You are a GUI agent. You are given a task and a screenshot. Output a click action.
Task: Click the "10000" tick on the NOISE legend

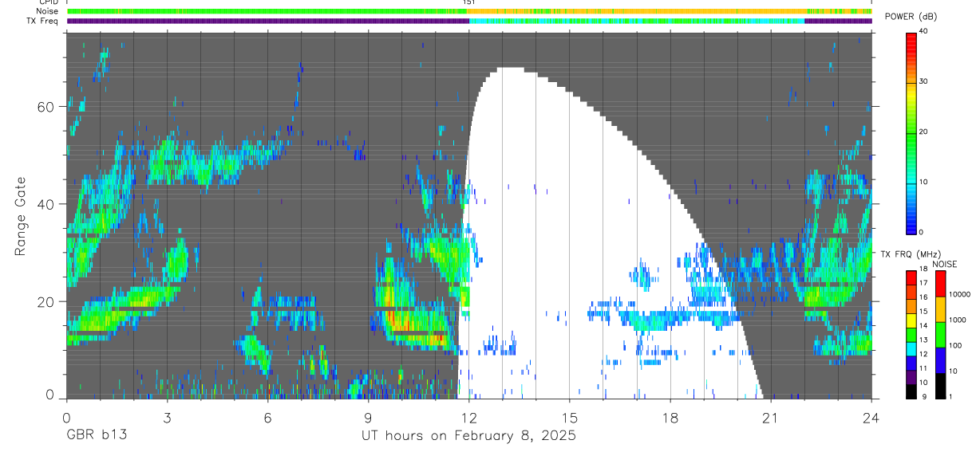click(x=959, y=294)
